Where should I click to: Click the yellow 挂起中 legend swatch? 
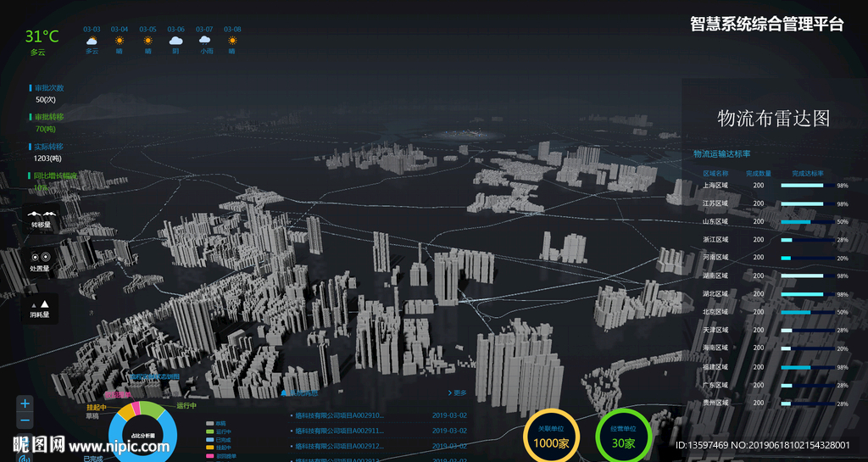click(210, 447)
